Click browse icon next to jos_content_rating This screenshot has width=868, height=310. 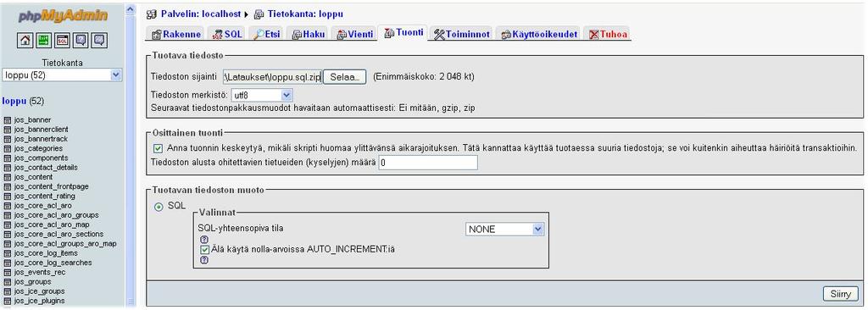[x=7, y=196]
